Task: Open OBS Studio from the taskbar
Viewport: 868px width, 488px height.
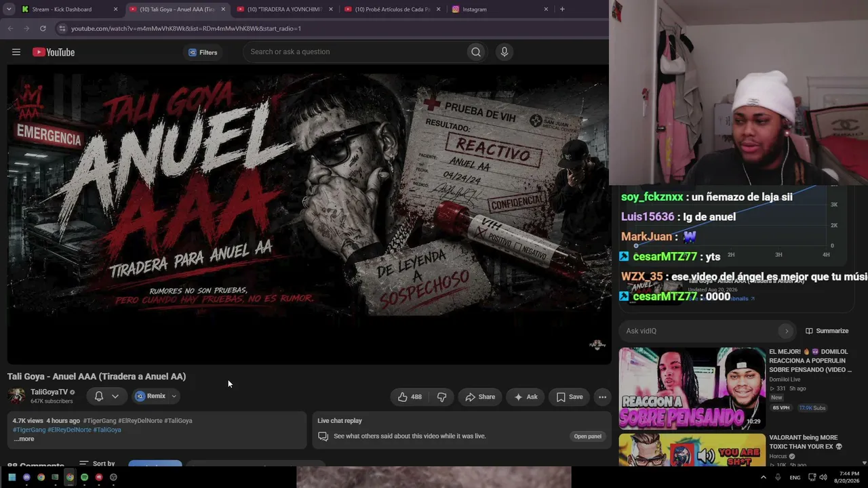Action: pos(113,477)
